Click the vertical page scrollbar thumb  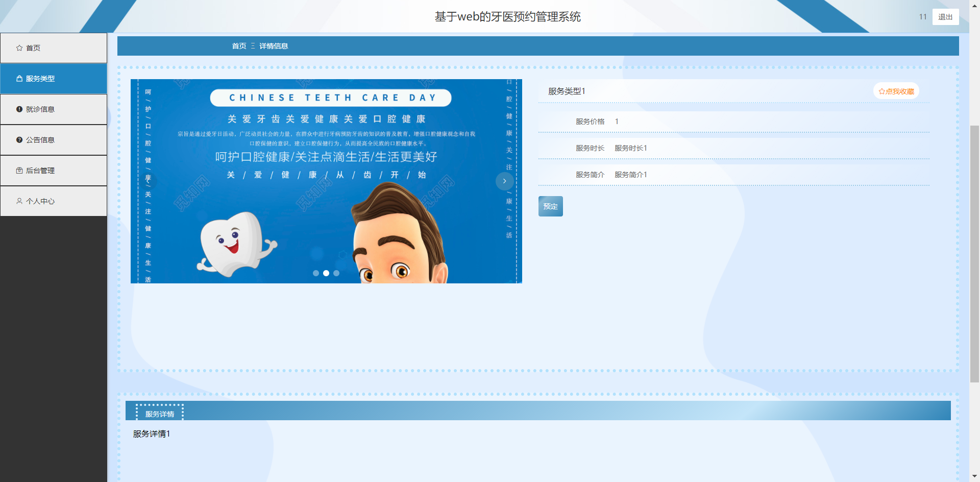(x=974, y=254)
